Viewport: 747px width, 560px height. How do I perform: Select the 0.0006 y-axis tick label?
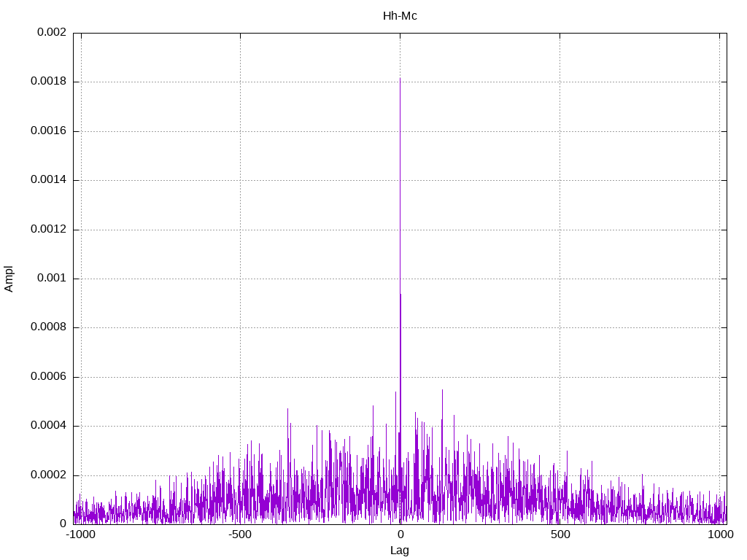pyautogui.click(x=48, y=377)
